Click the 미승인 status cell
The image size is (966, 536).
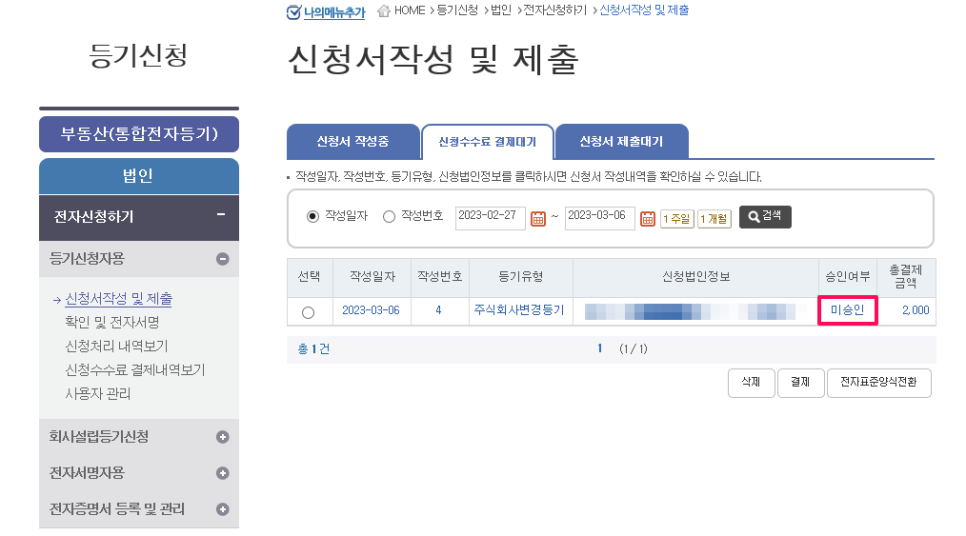[848, 310]
